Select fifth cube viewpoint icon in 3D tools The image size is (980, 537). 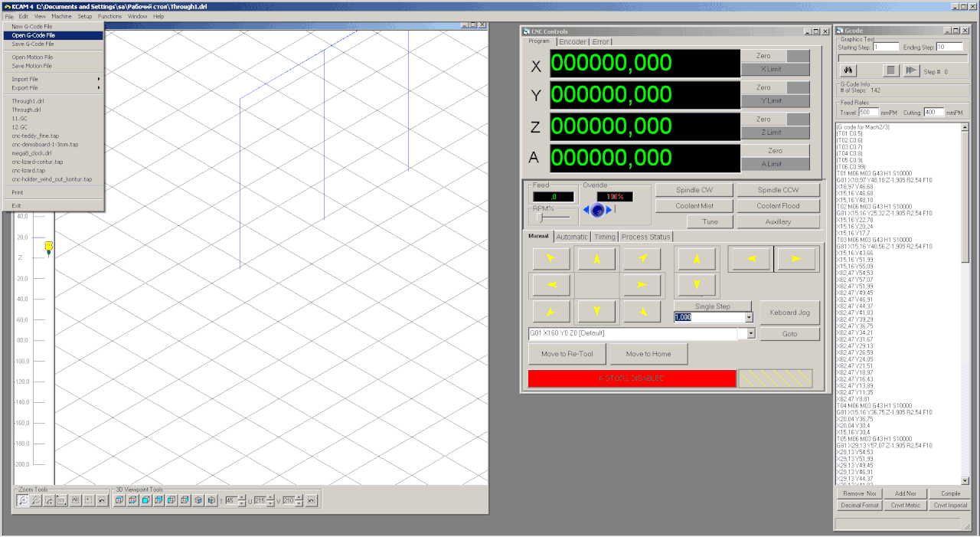pyautogui.click(x=171, y=500)
